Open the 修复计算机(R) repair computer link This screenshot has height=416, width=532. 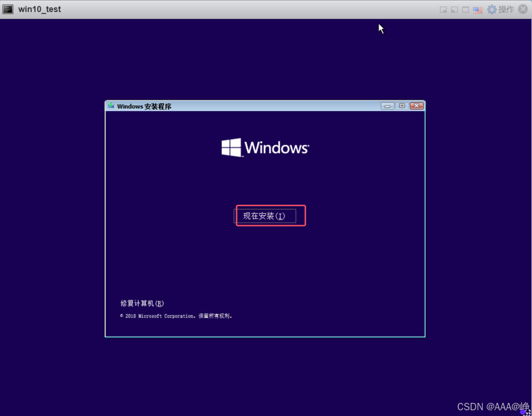(x=142, y=303)
